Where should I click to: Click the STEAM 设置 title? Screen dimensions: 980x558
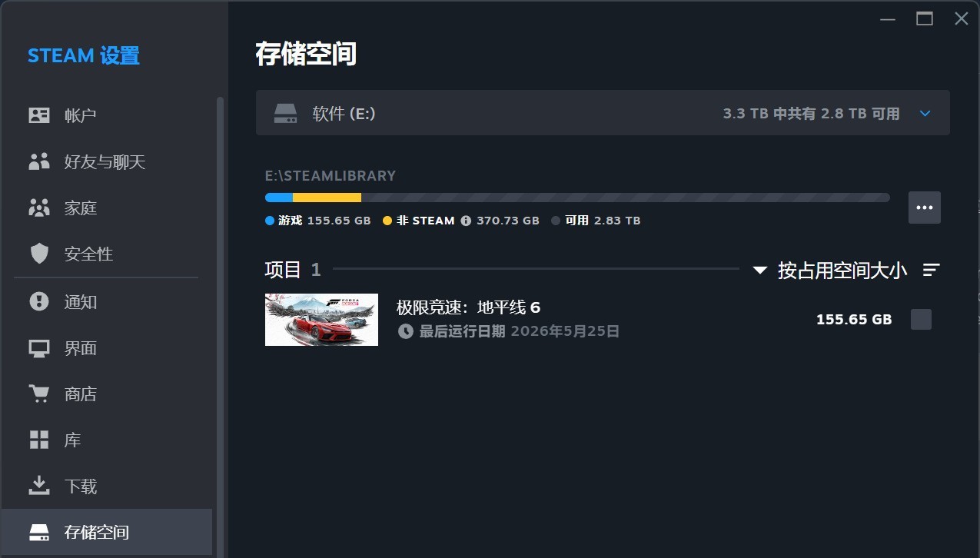click(84, 56)
